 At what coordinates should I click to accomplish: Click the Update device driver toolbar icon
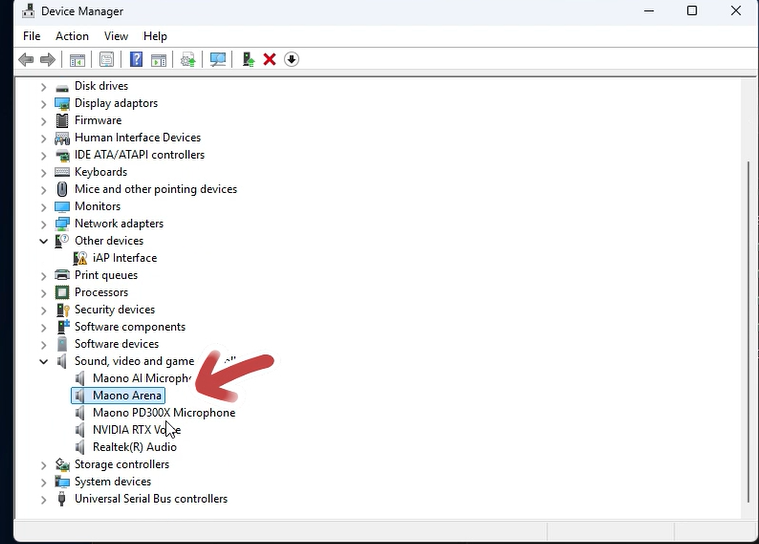tap(187, 60)
